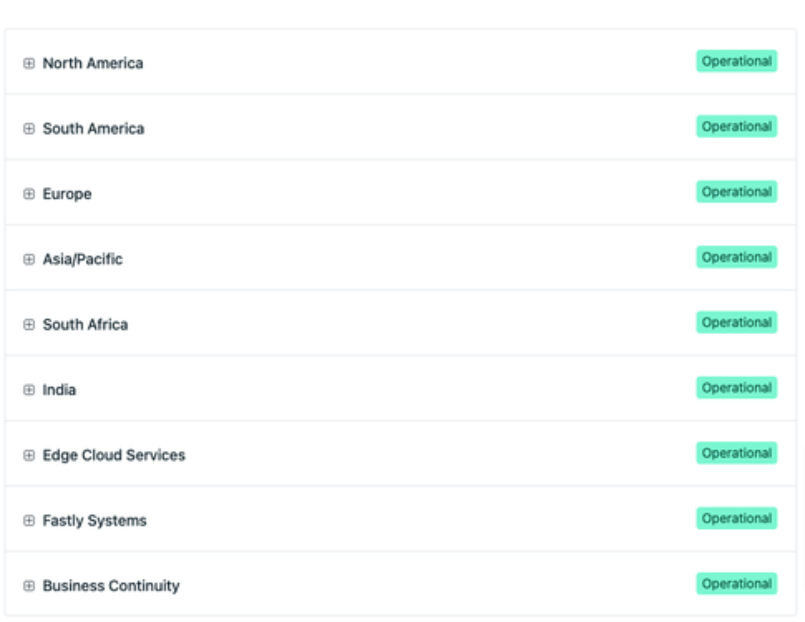
Task: Click North America's Operational status badge
Action: click(736, 61)
